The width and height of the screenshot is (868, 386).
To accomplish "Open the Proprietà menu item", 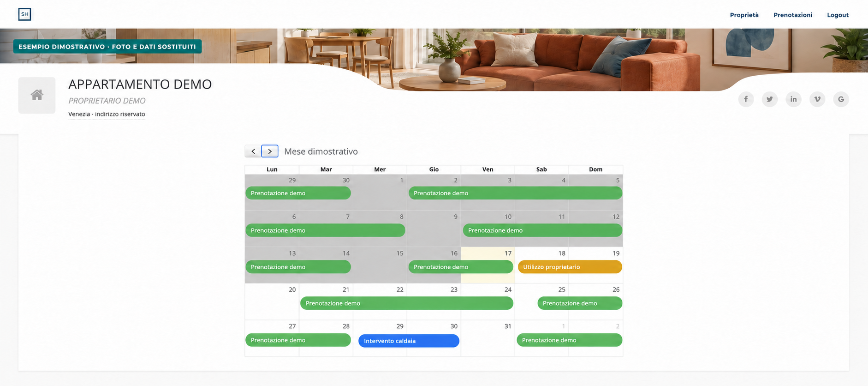I will (x=744, y=15).
